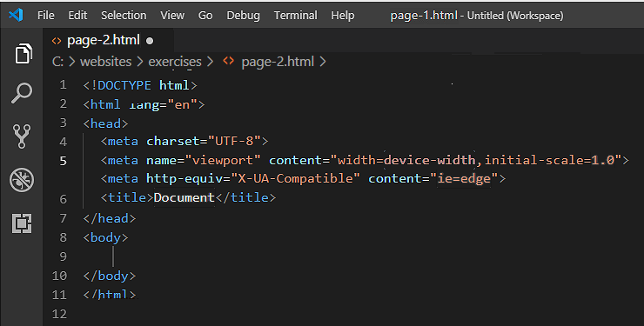This screenshot has width=644, height=326.
Task: Click the "X-UA-Compatible" value
Action: [295, 178]
